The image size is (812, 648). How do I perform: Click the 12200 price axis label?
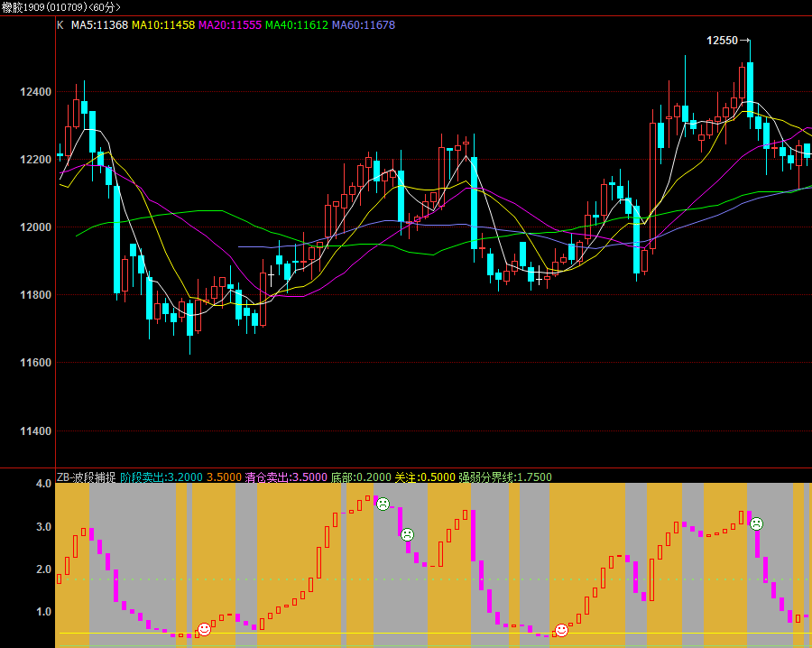click(x=36, y=160)
